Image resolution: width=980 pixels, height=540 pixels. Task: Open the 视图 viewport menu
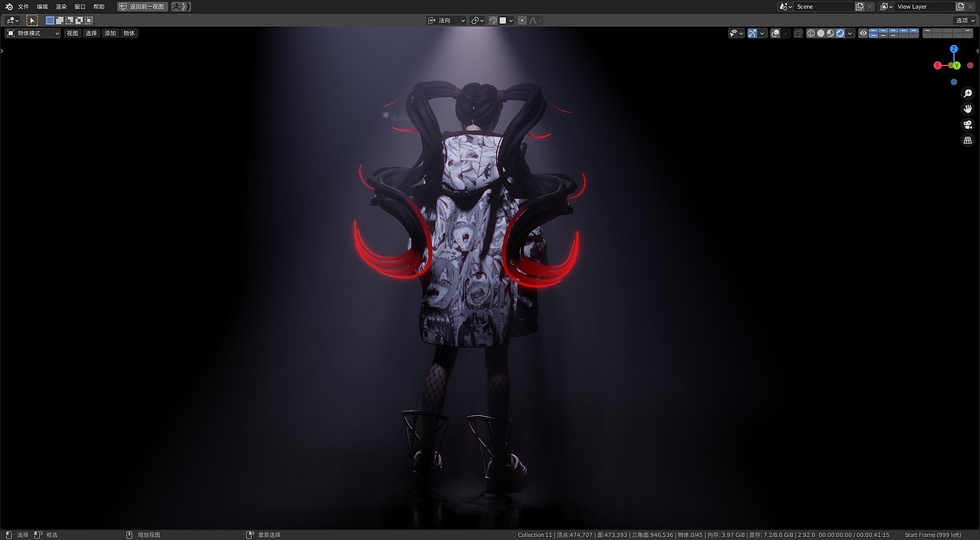[x=72, y=33]
